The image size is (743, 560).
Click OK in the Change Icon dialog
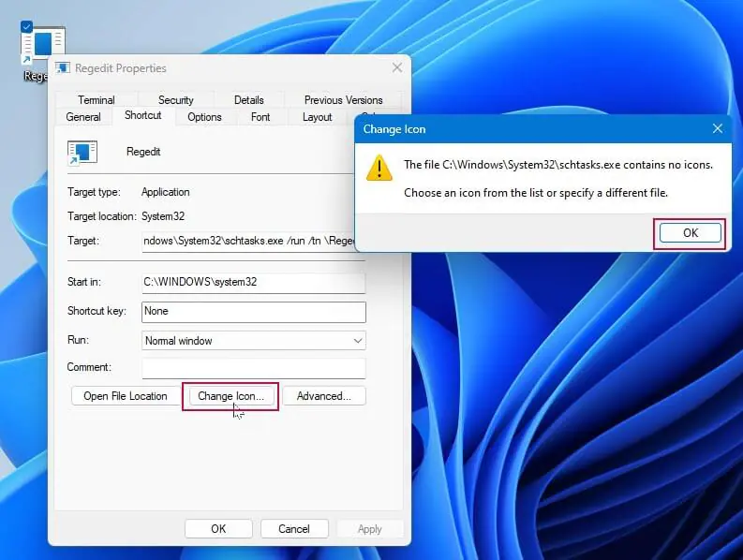click(690, 233)
